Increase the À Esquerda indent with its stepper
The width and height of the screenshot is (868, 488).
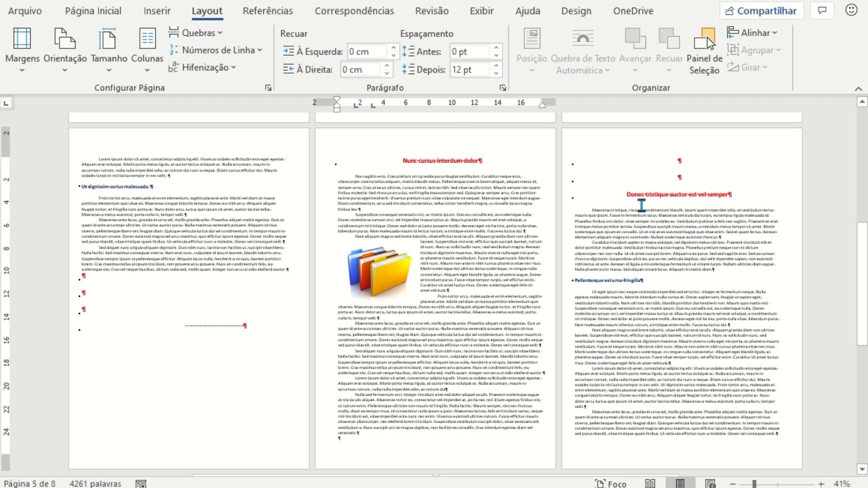(x=393, y=48)
